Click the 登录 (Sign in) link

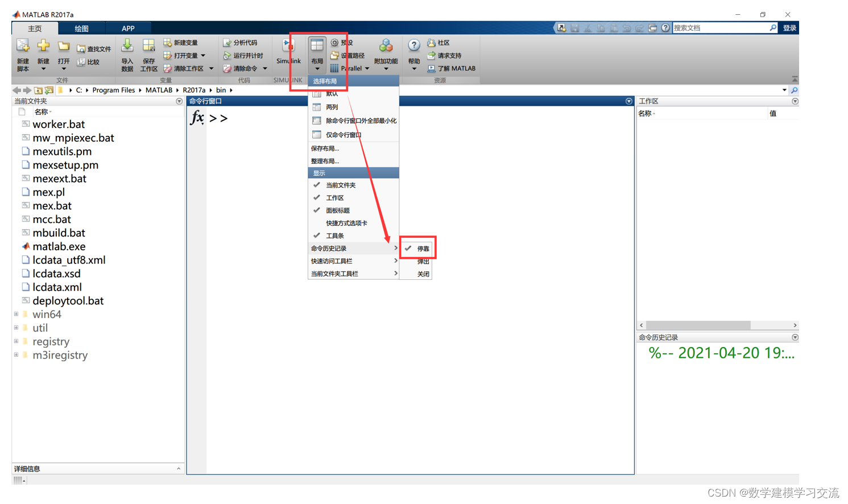point(789,28)
